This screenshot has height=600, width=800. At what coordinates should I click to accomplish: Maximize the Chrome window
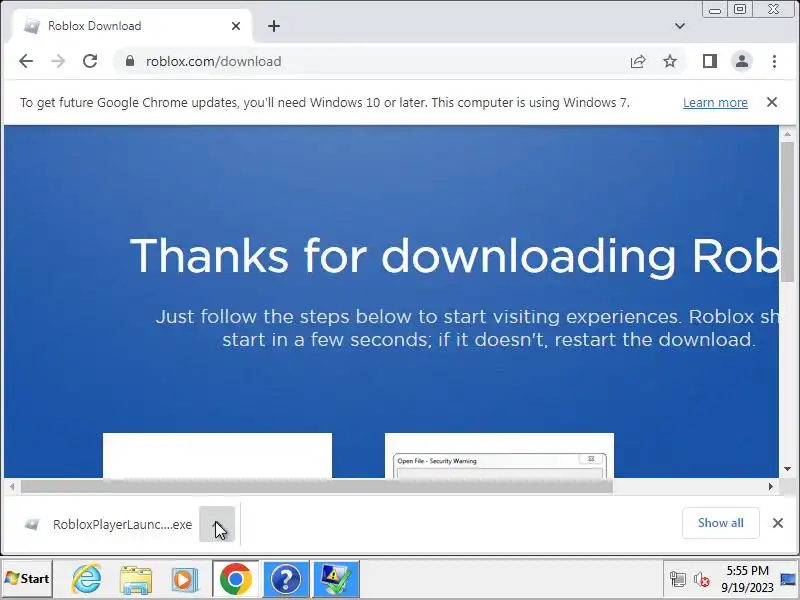pyautogui.click(x=740, y=10)
